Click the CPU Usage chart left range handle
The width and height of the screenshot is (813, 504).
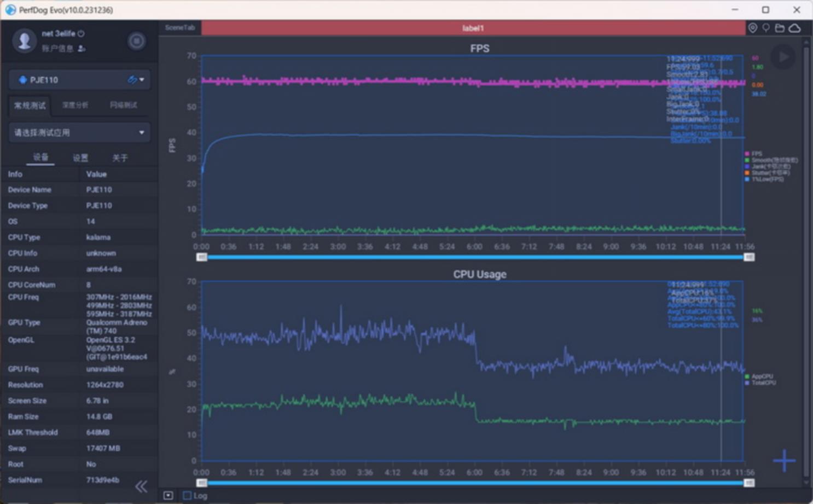(x=202, y=483)
